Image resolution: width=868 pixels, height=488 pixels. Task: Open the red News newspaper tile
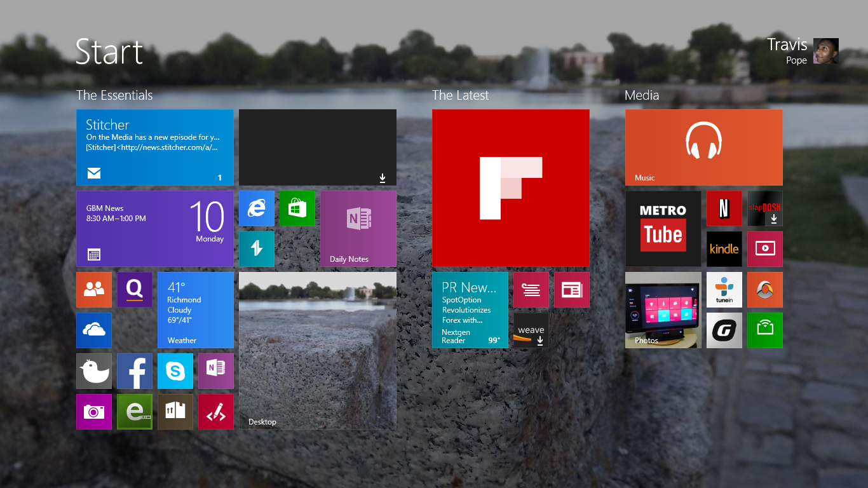tap(572, 290)
